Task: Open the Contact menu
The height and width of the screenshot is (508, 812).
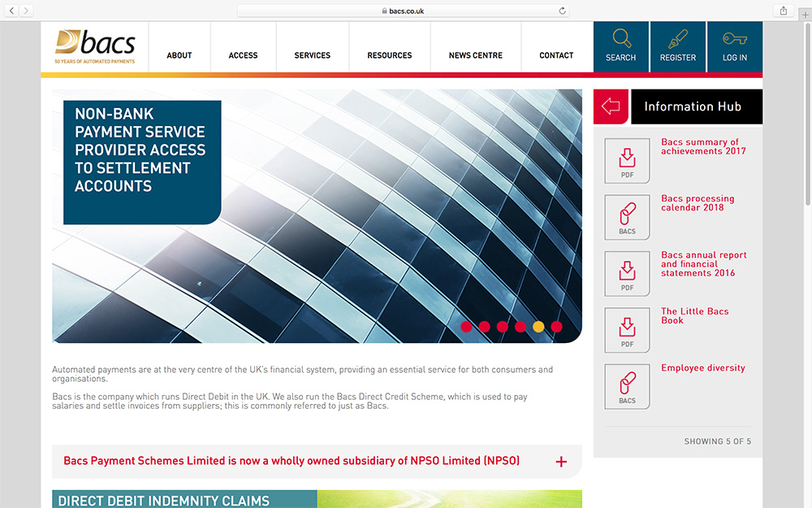Action: point(556,55)
